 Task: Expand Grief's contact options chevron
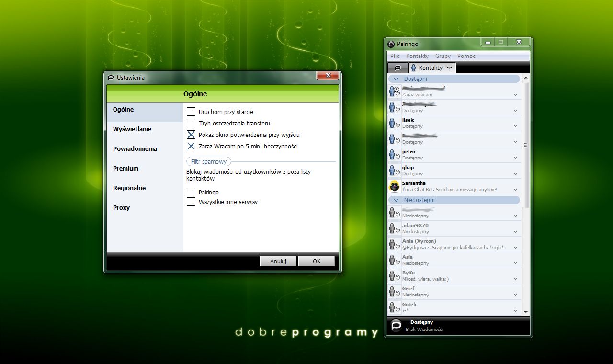click(516, 295)
